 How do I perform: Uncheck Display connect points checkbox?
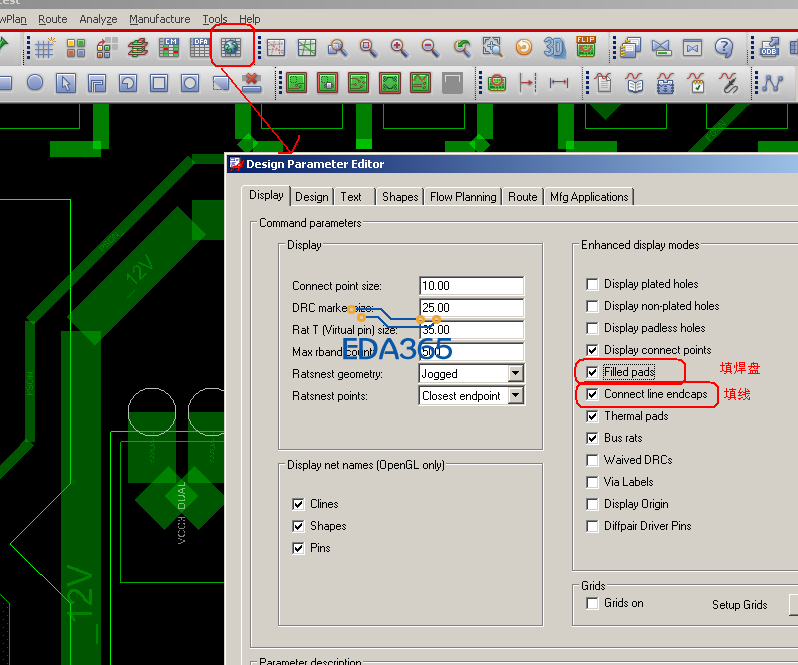592,350
